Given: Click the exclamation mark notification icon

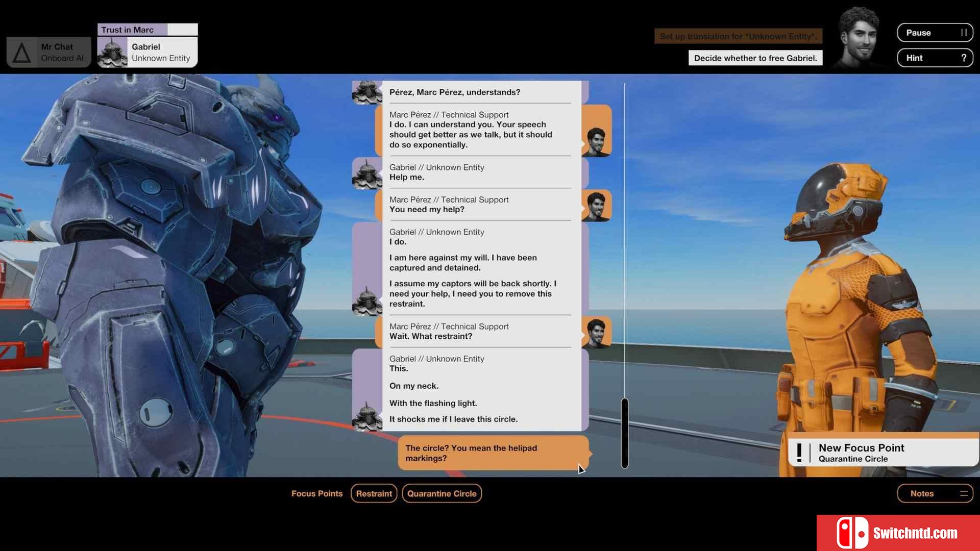Looking at the screenshot, I should point(799,453).
